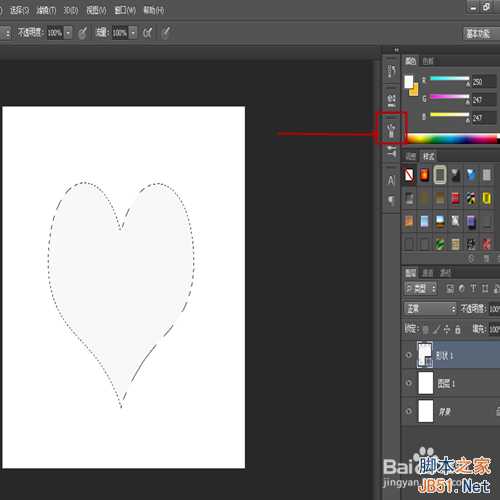Open the Window (窗口) menu
The width and height of the screenshot is (500, 500).
pos(125,10)
